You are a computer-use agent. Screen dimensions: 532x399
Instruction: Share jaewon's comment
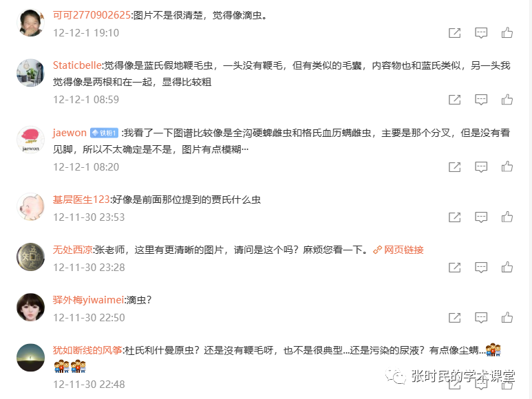click(455, 166)
